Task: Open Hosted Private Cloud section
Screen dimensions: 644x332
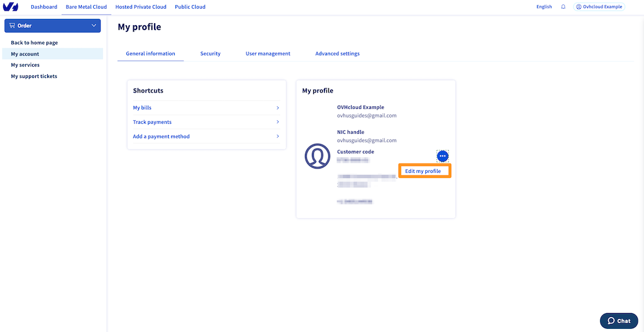Action: point(141,7)
